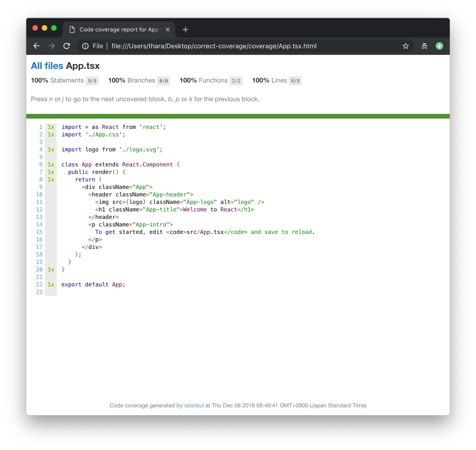Click the green coverage progress bar
The image size is (476, 450).
pos(237,116)
